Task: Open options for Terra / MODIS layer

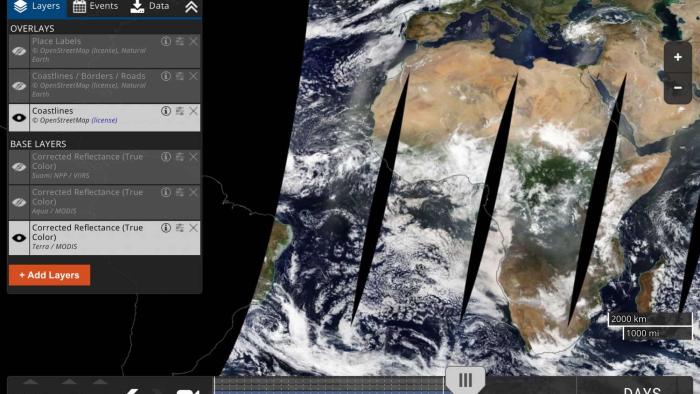Action: [x=179, y=228]
